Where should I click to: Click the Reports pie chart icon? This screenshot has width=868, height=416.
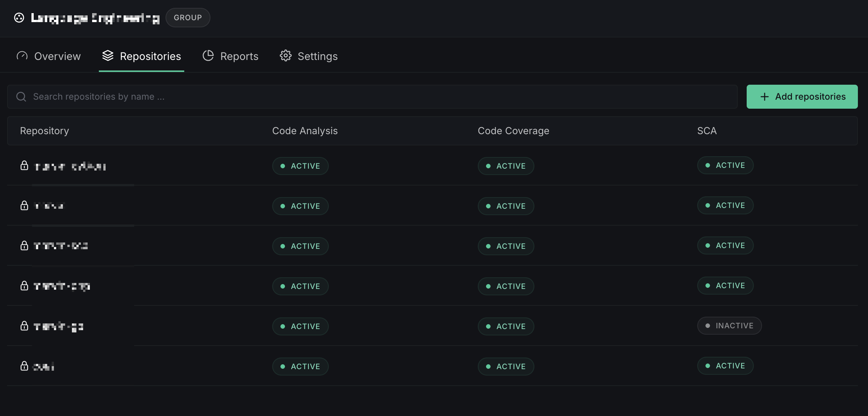click(208, 56)
